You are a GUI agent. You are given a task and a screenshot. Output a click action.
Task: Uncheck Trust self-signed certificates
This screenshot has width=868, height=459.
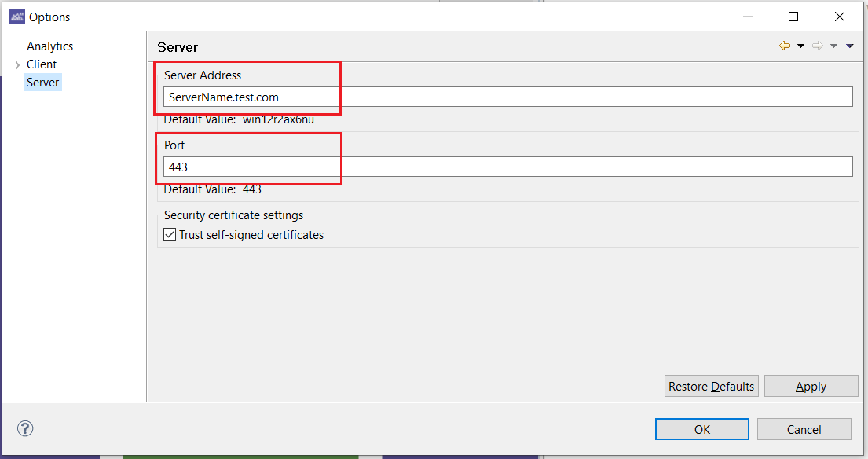170,233
